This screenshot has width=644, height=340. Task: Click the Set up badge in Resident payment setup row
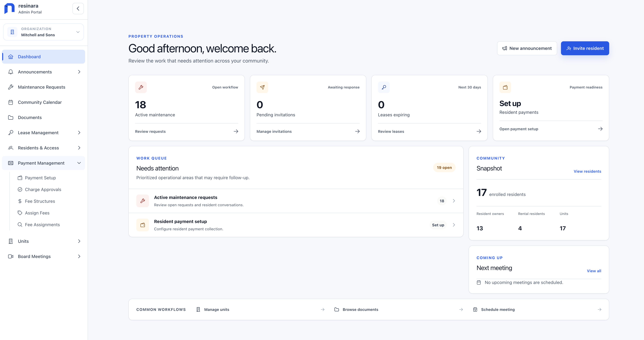pyautogui.click(x=438, y=225)
